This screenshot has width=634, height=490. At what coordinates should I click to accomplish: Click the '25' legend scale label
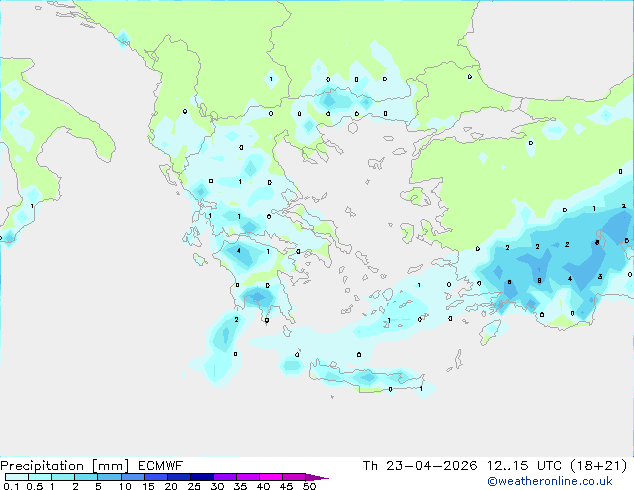[194, 486]
